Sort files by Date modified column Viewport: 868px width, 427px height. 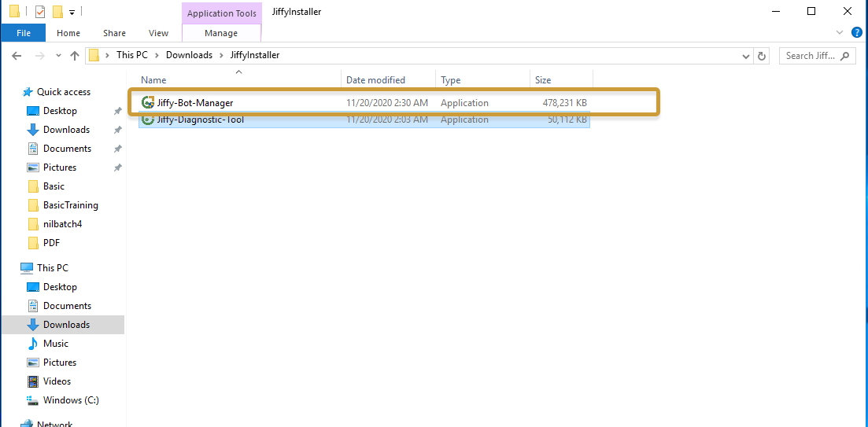[375, 80]
